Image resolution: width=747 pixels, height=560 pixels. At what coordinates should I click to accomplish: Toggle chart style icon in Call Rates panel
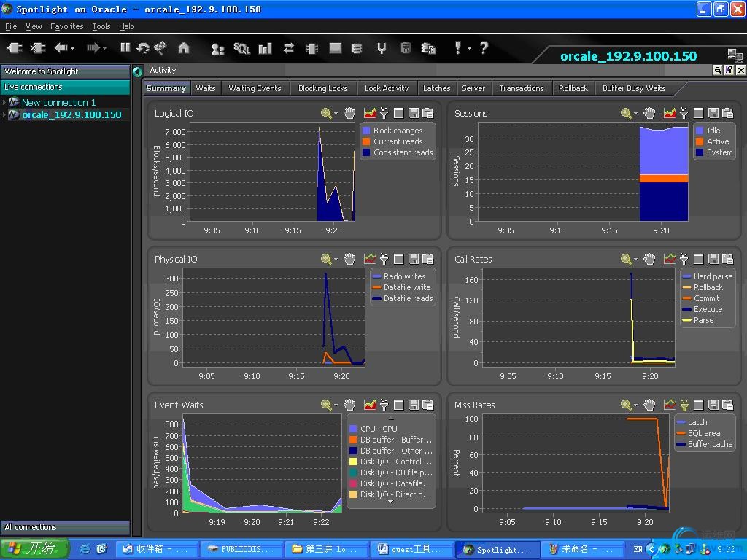coord(670,259)
